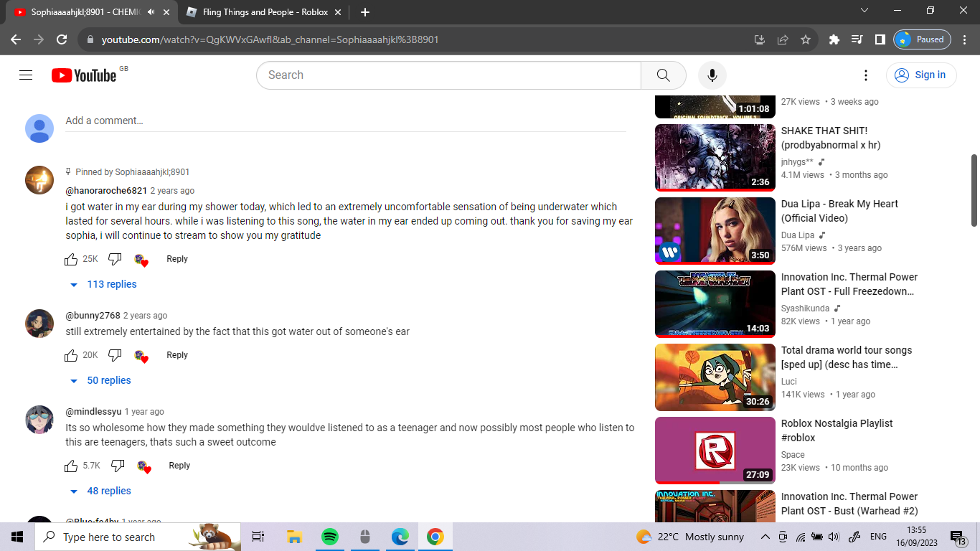Click the address bar URL

pyautogui.click(x=270, y=39)
